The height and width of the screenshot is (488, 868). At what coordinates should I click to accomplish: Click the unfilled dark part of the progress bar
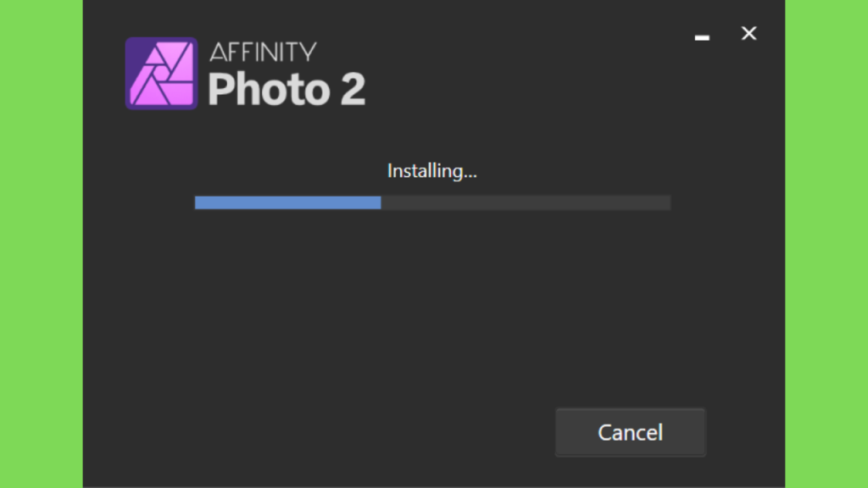tap(526, 202)
